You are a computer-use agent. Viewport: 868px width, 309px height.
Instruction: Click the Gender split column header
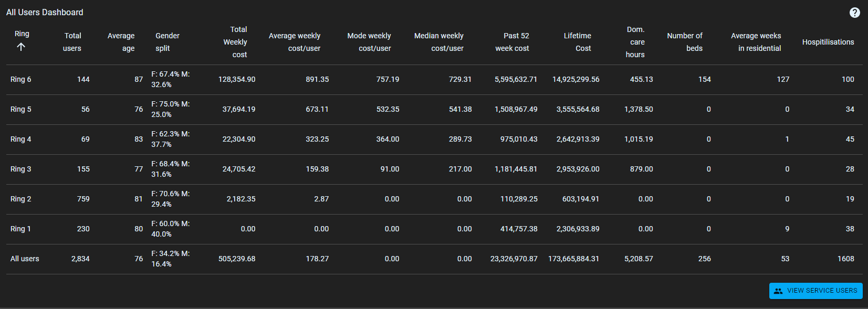point(168,42)
